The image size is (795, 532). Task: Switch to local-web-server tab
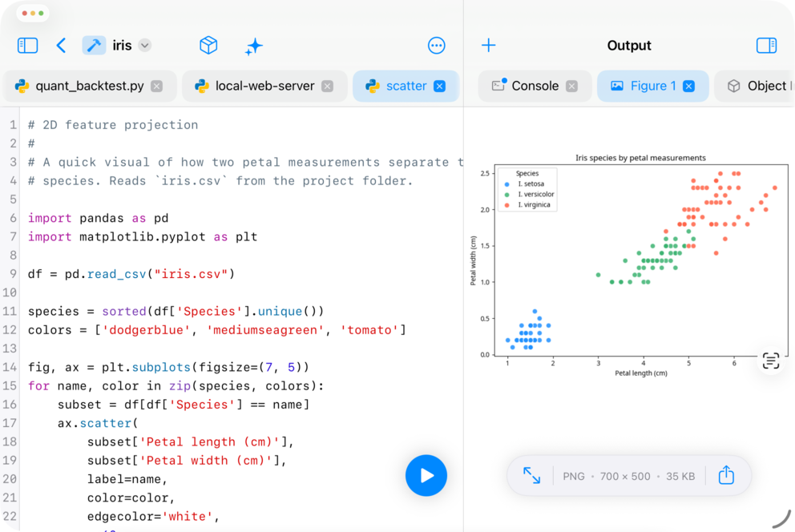pos(264,87)
